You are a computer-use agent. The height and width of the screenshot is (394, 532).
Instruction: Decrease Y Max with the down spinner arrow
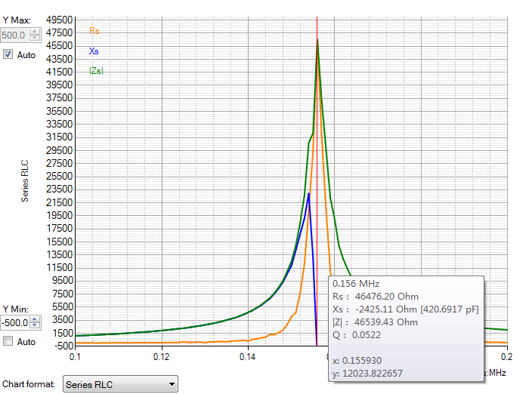click(x=35, y=38)
